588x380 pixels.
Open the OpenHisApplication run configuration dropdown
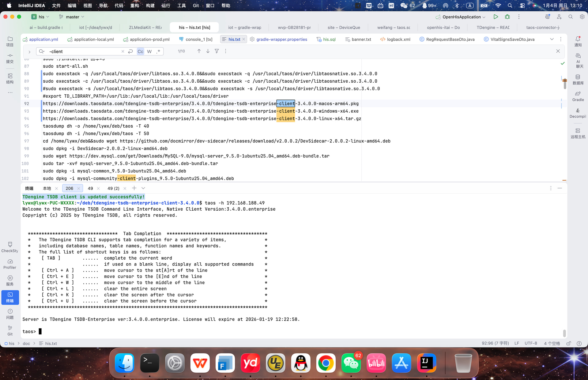pyautogui.click(x=461, y=17)
